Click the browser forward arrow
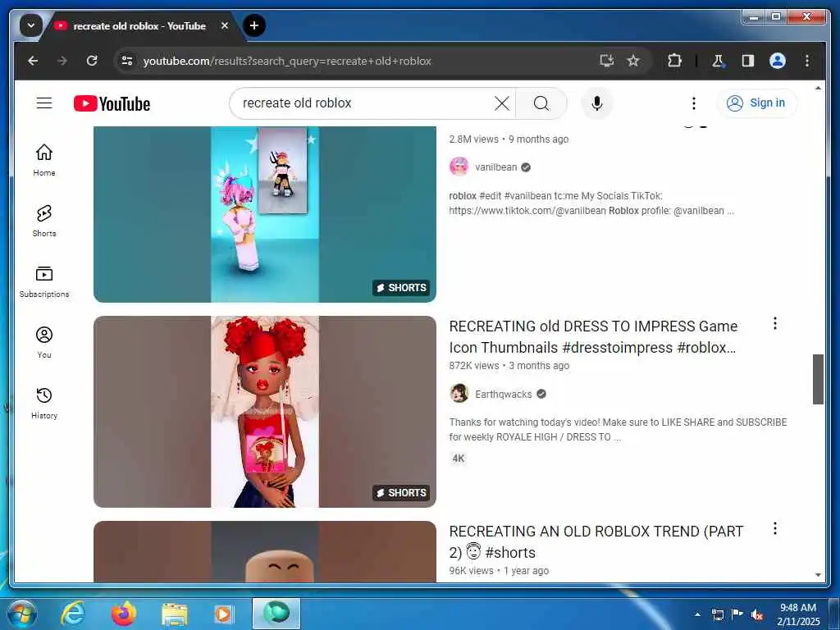Image resolution: width=840 pixels, height=630 pixels. [62, 61]
